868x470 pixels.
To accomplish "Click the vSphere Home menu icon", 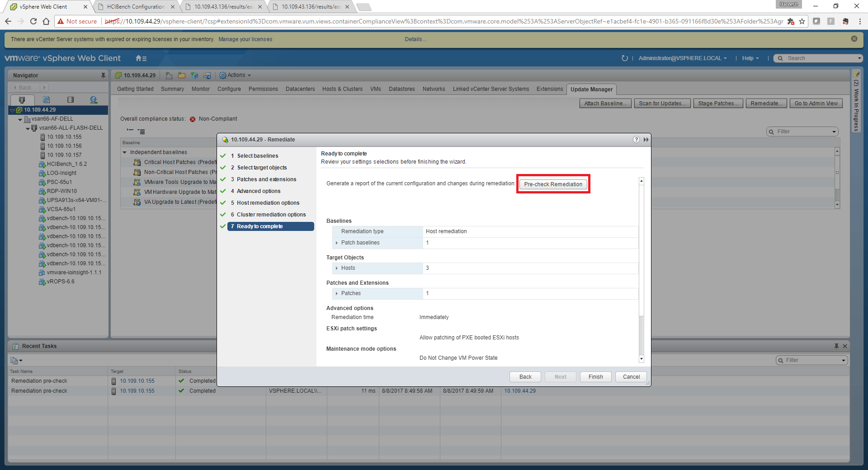I will coord(141,58).
